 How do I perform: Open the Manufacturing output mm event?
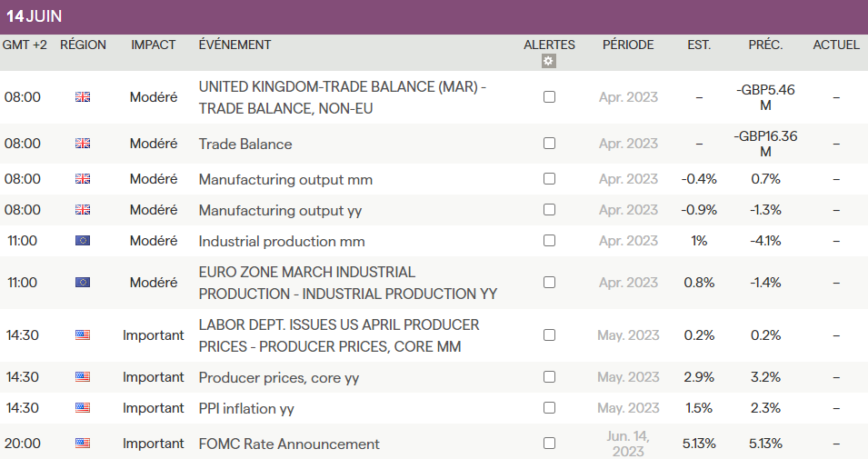point(285,179)
